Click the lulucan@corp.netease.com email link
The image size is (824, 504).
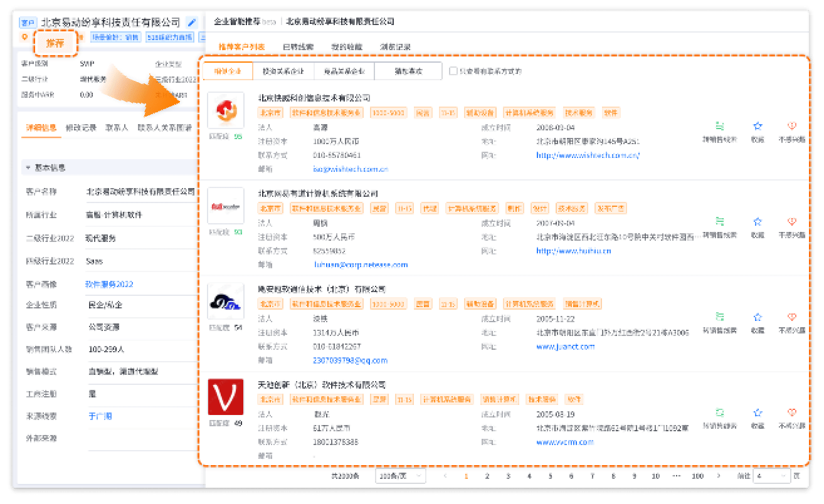[361, 265]
